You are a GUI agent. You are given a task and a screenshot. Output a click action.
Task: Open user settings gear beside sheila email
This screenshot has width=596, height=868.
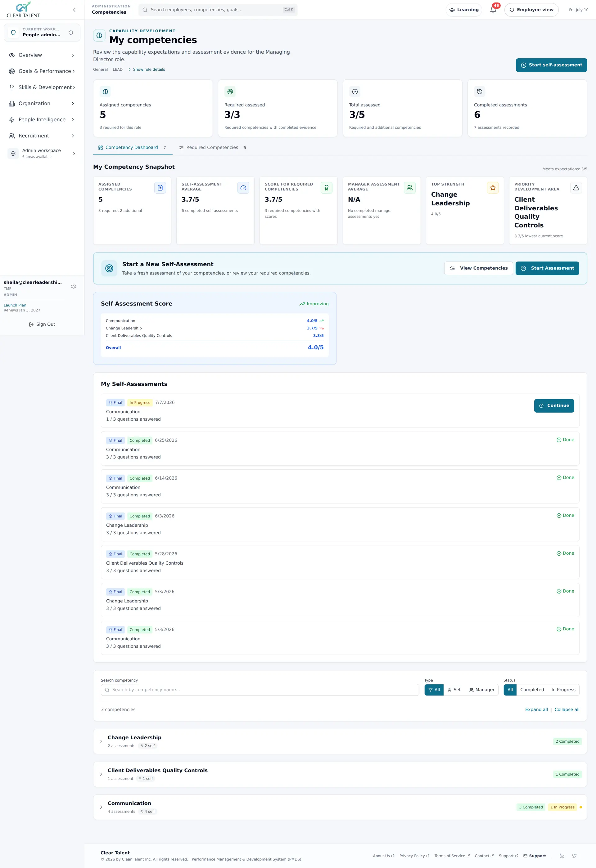coord(74,286)
